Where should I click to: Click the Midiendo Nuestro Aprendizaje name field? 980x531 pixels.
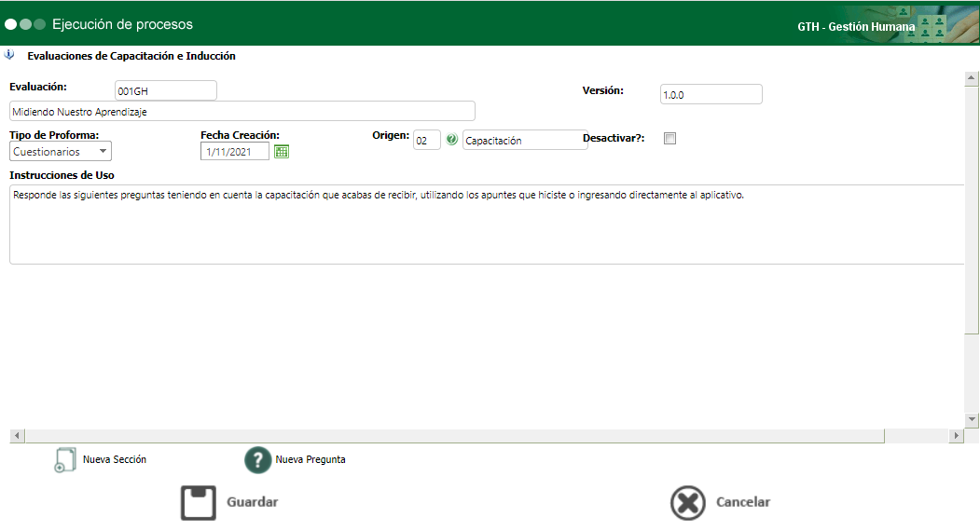(242, 111)
